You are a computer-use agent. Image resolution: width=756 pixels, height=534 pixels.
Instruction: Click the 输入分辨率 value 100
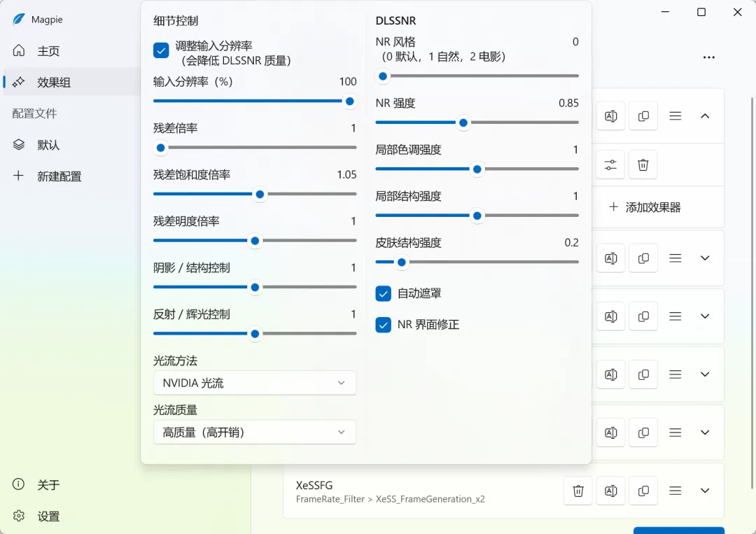tap(348, 81)
